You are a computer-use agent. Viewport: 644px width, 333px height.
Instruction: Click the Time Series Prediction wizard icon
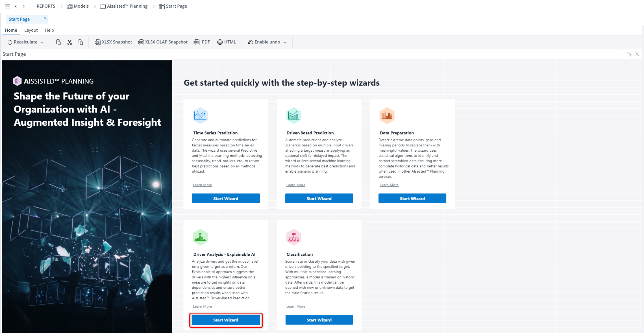click(x=199, y=115)
